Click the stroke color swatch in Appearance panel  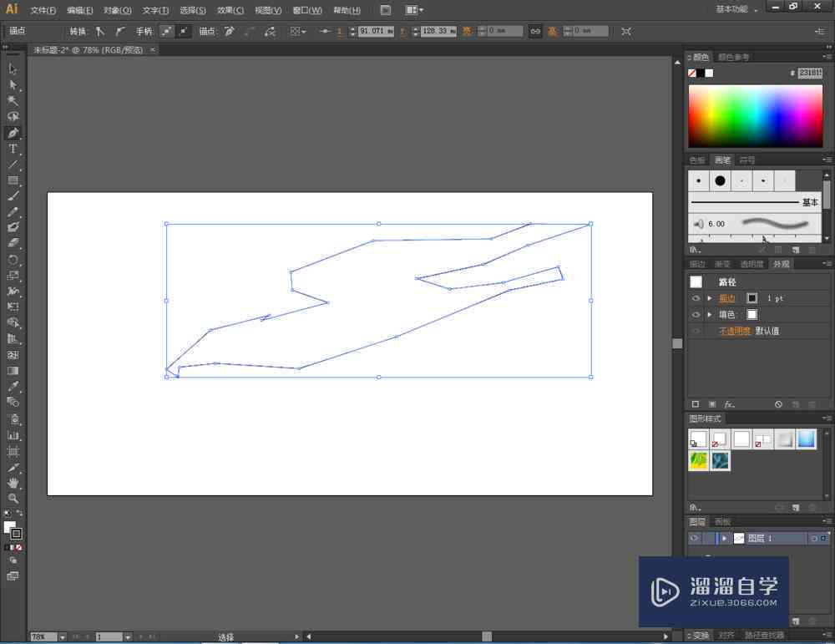752,298
